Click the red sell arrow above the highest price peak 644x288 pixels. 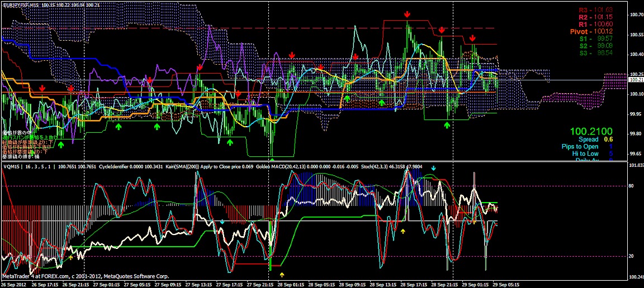click(408, 13)
